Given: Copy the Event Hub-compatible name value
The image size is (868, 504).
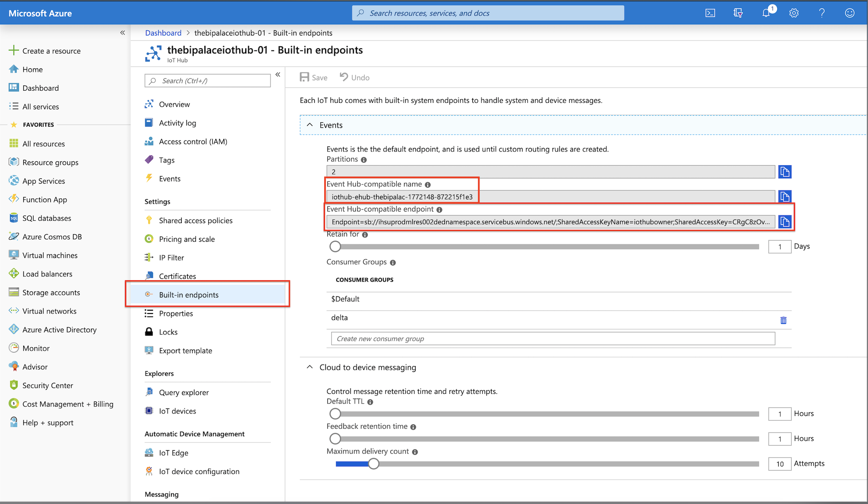Looking at the screenshot, I should (784, 197).
